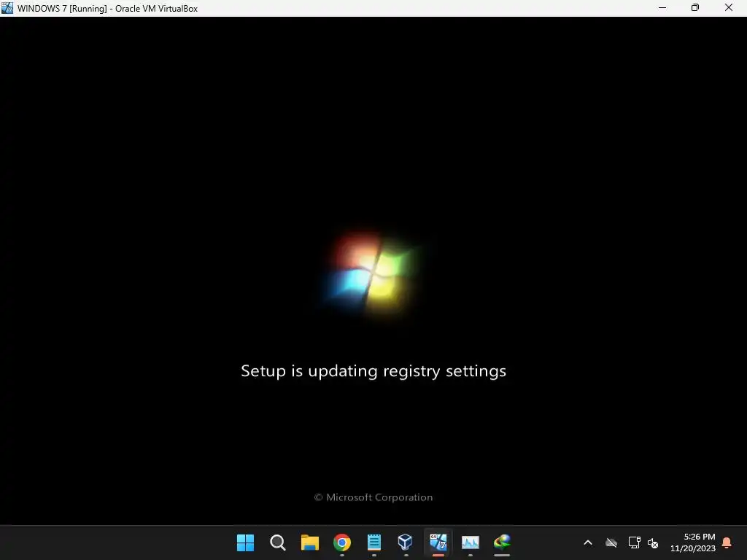Open the Internet Download Manager taskbar icon
Screen dimensions: 747x560
click(x=502, y=542)
